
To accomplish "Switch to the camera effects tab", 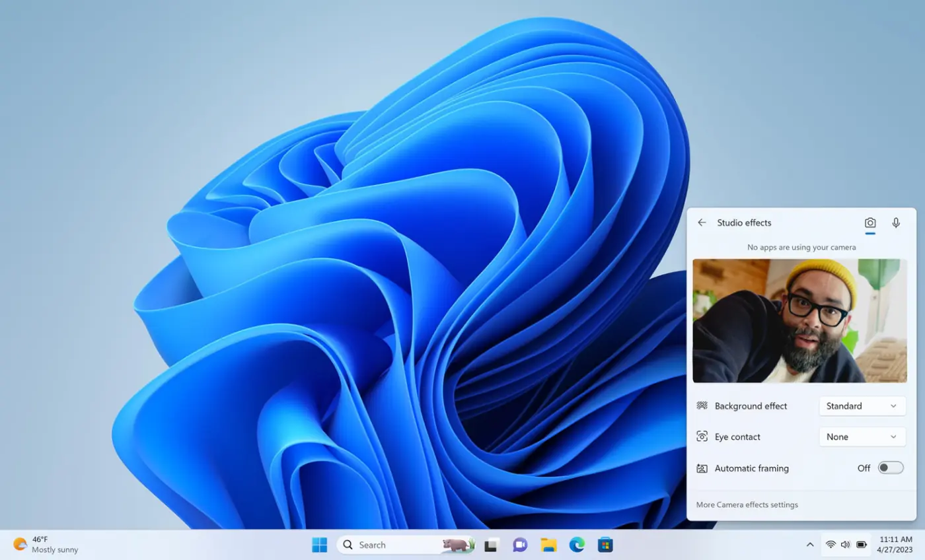I will point(870,223).
